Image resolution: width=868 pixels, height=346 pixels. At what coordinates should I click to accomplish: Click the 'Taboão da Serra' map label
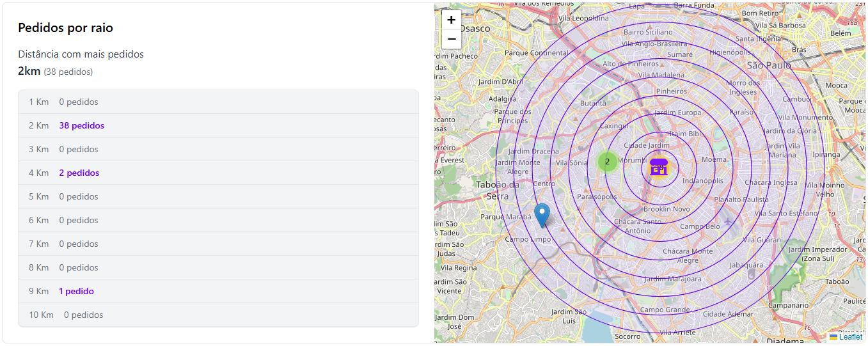498,191
